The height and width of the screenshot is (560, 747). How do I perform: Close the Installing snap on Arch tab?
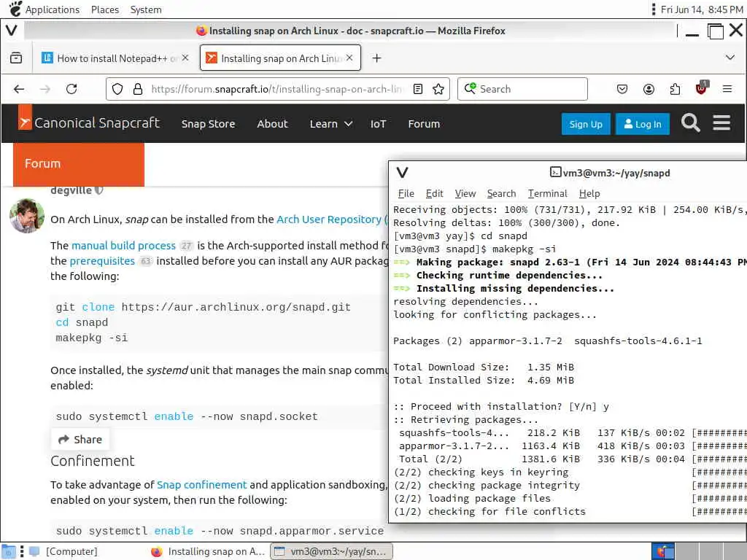[x=349, y=58]
